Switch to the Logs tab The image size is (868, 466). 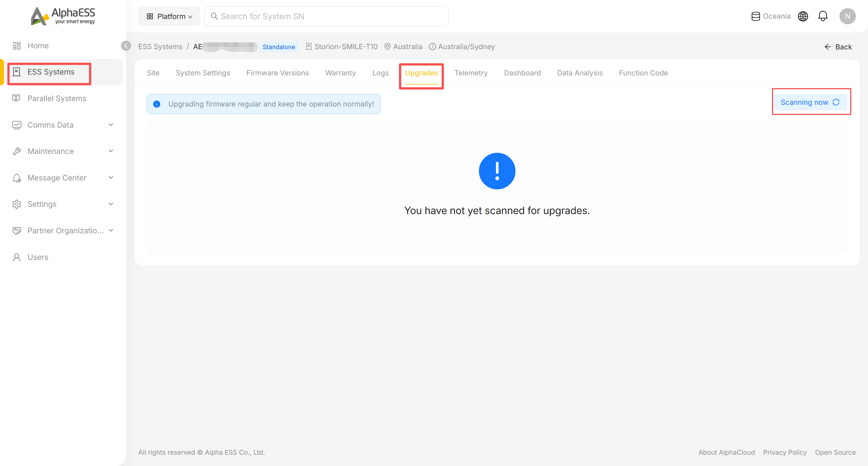[x=380, y=73]
